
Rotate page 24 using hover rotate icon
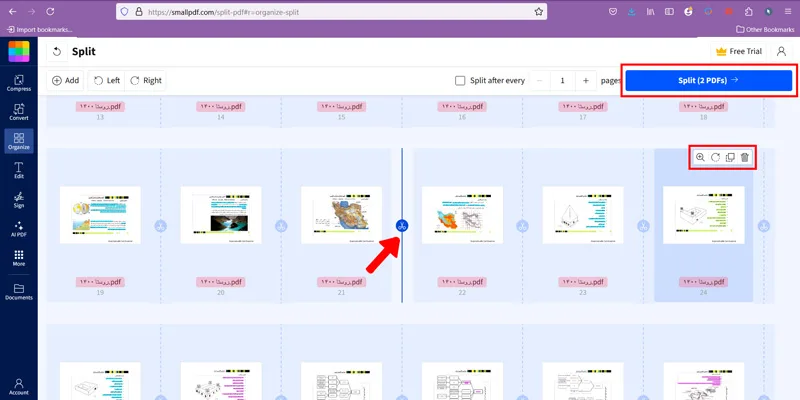point(715,157)
